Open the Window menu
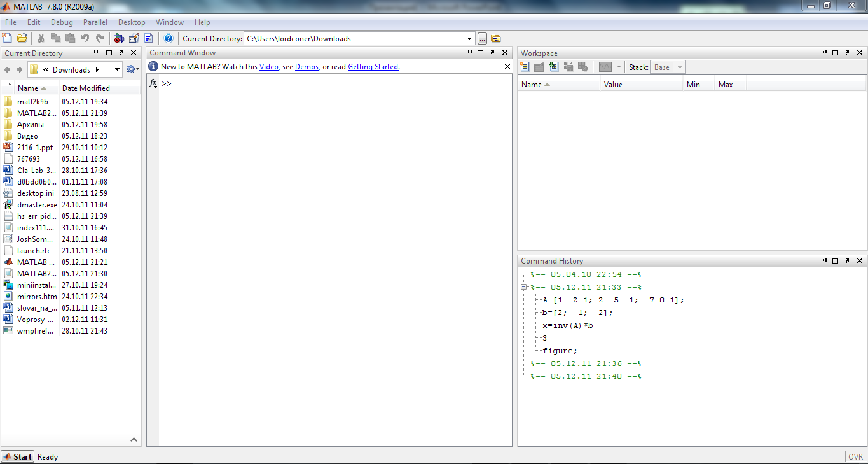868x464 pixels. 170,22
